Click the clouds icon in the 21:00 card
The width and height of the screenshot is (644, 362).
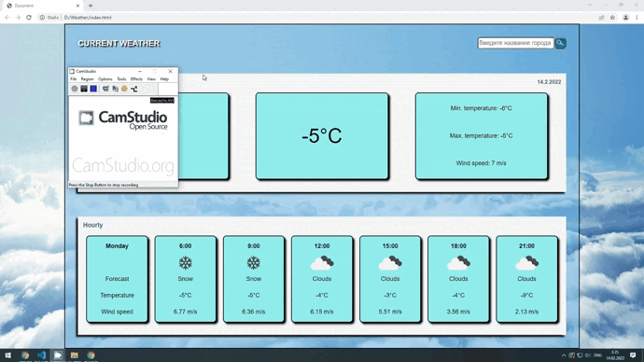point(526,263)
